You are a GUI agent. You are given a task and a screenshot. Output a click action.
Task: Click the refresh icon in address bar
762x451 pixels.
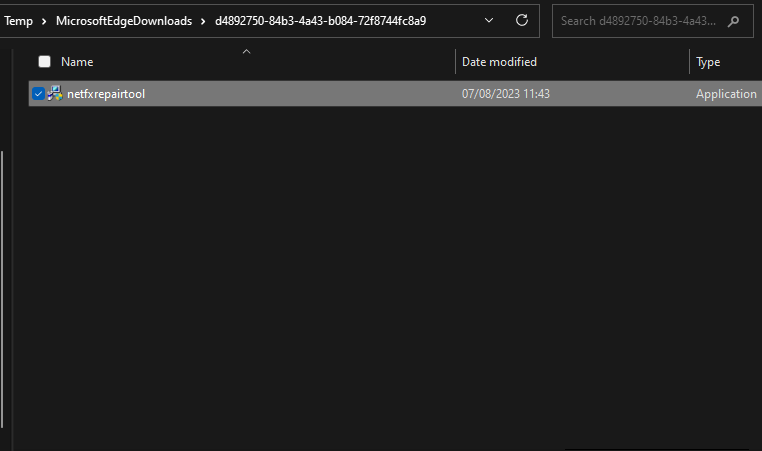521,20
